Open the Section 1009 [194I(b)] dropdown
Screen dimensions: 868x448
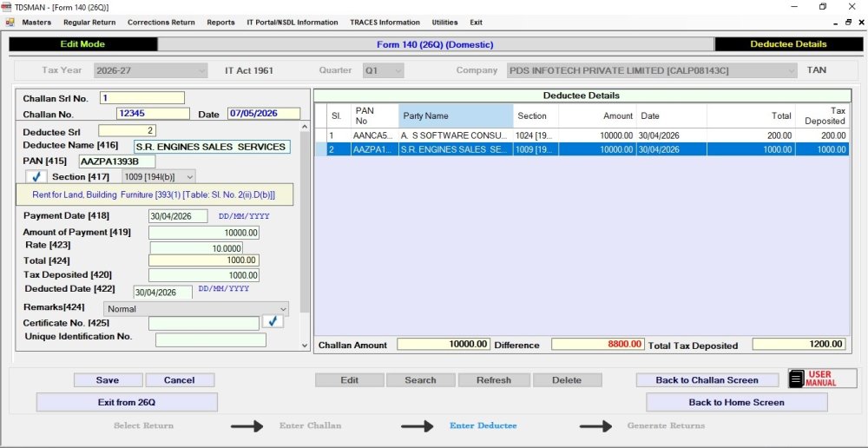pyautogui.click(x=158, y=176)
